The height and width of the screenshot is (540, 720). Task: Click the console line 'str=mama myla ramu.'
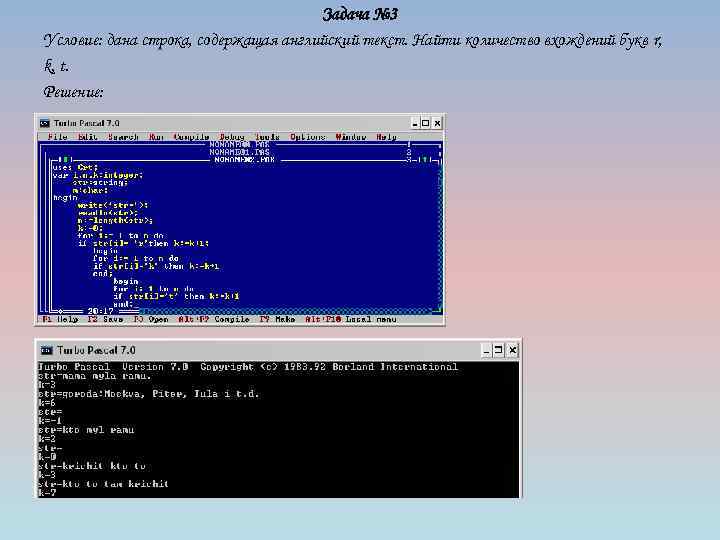coord(95,376)
